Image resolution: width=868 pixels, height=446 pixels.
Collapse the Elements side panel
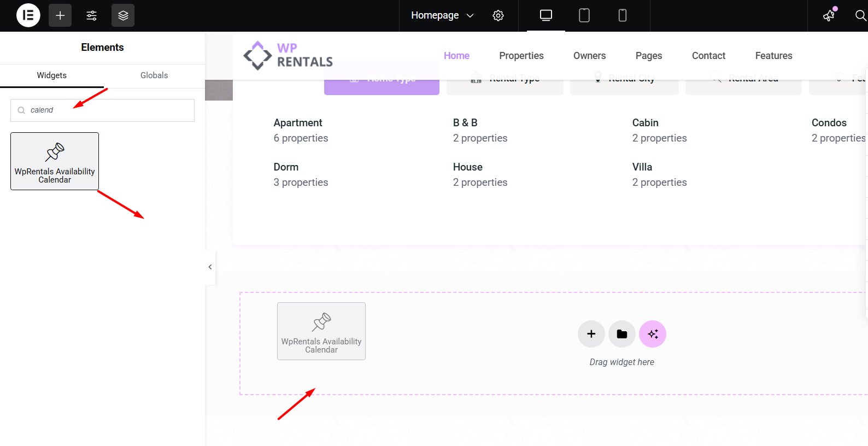tap(210, 267)
